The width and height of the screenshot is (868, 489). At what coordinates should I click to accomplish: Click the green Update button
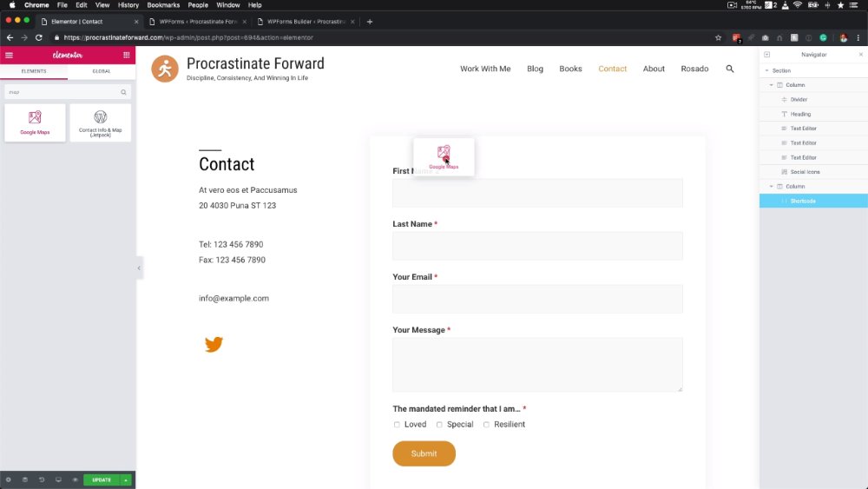(x=102, y=479)
